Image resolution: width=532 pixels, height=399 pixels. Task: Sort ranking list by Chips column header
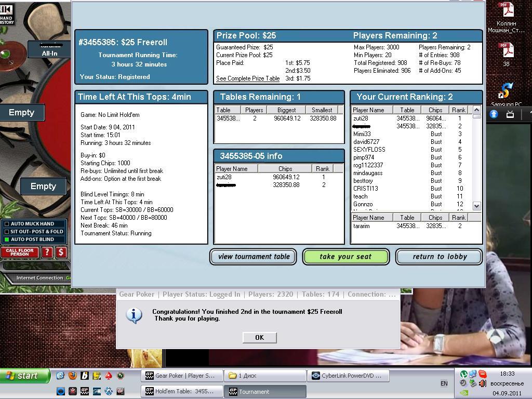click(x=435, y=110)
